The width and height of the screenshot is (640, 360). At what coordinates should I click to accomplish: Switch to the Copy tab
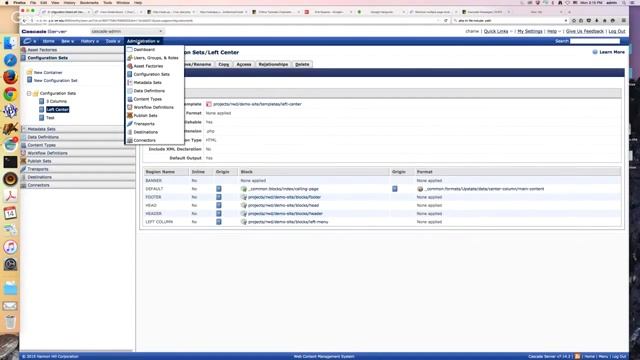(x=224, y=64)
